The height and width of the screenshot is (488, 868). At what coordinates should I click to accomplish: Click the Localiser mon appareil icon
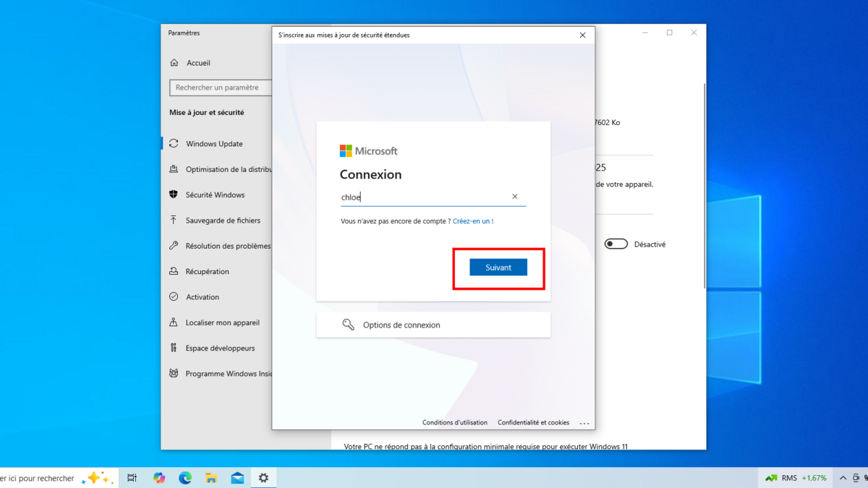(174, 322)
